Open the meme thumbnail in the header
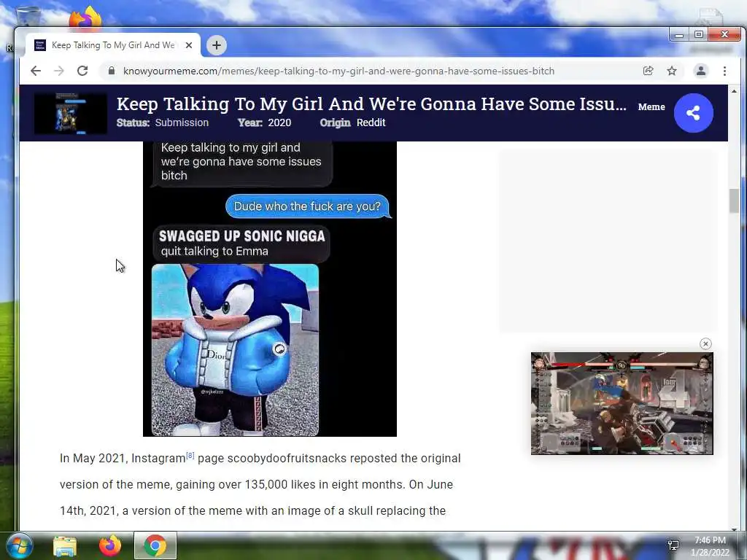Screen dimensions: 747x560 pos(71,113)
